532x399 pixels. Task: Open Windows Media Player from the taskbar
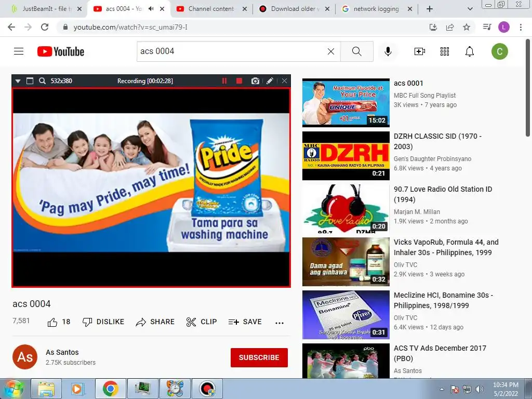[x=77, y=389]
